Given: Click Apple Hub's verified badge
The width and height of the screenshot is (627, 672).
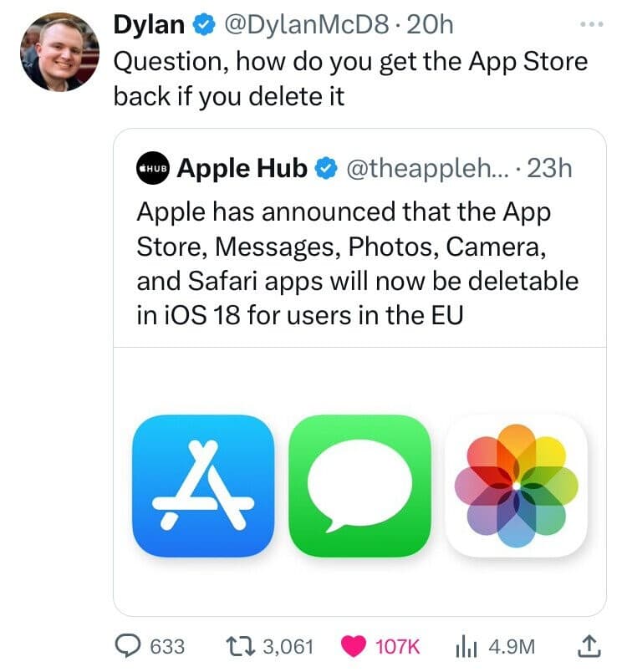Looking at the screenshot, I should point(327,168).
